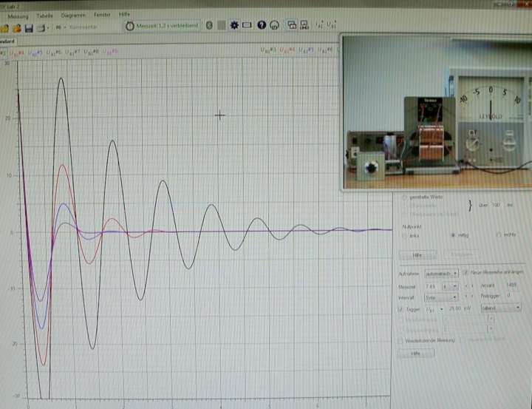Select Nullpunkt links radio button
The width and height of the screenshot is (532, 409).
pos(404,235)
